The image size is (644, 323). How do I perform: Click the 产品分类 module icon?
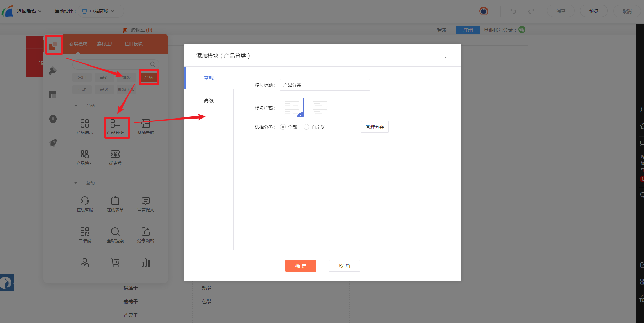115,124
